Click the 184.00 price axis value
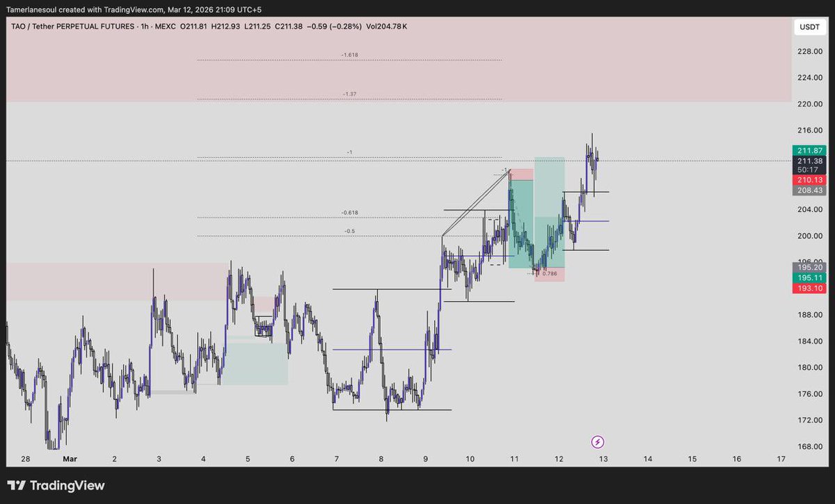The width and height of the screenshot is (835, 504). click(x=811, y=341)
